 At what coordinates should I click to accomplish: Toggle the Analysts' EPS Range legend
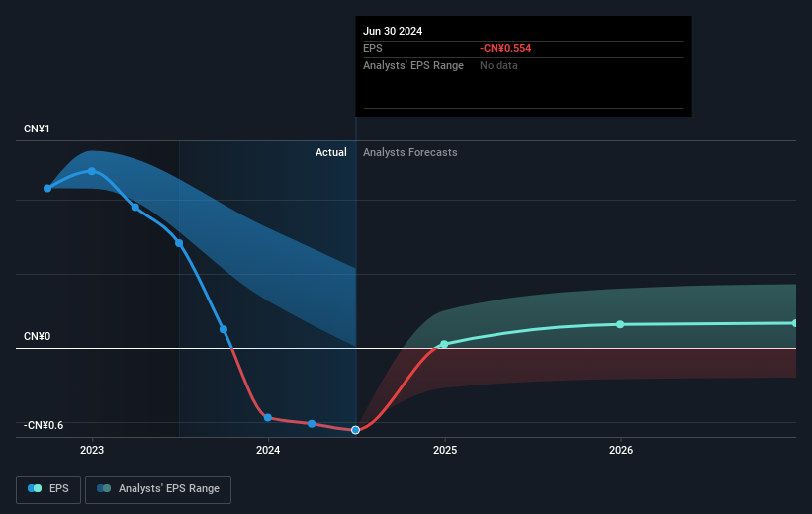158,489
